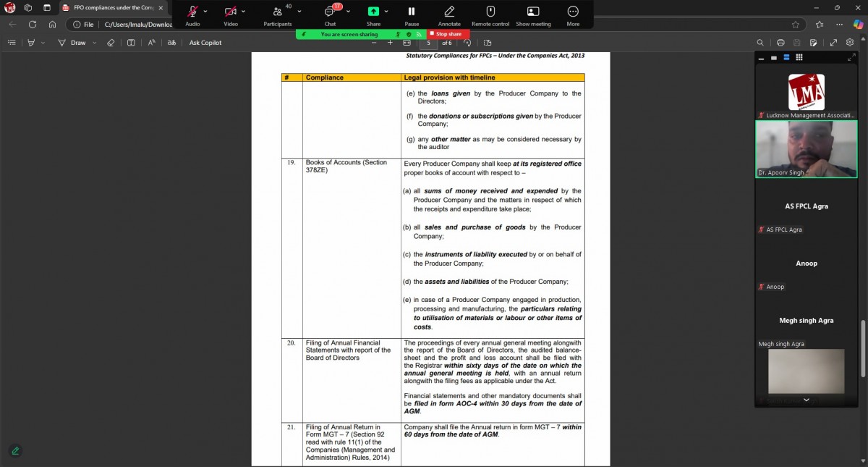Select the Add text tool
Viewport: 868px width, 467px height.
pyautogui.click(x=131, y=43)
